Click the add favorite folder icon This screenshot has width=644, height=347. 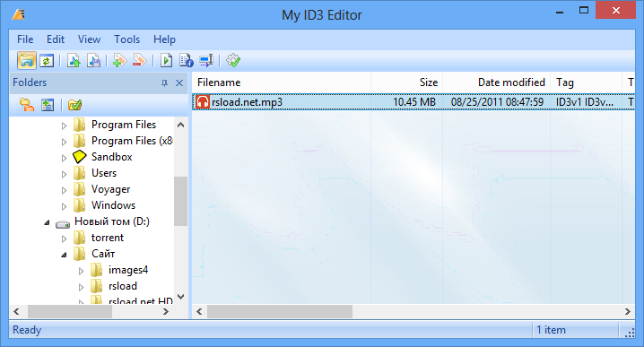(x=48, y=105)
